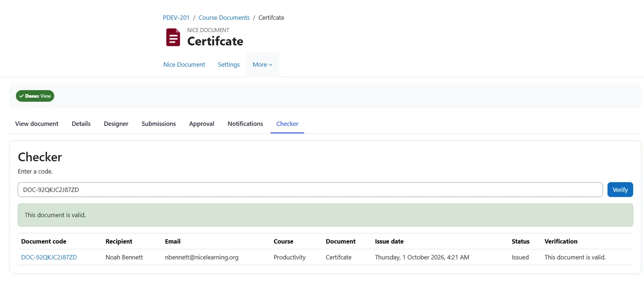Viewport: 644px width, 290px height.
Task: Click the Email column header
Action: click(x=173, y=241)
